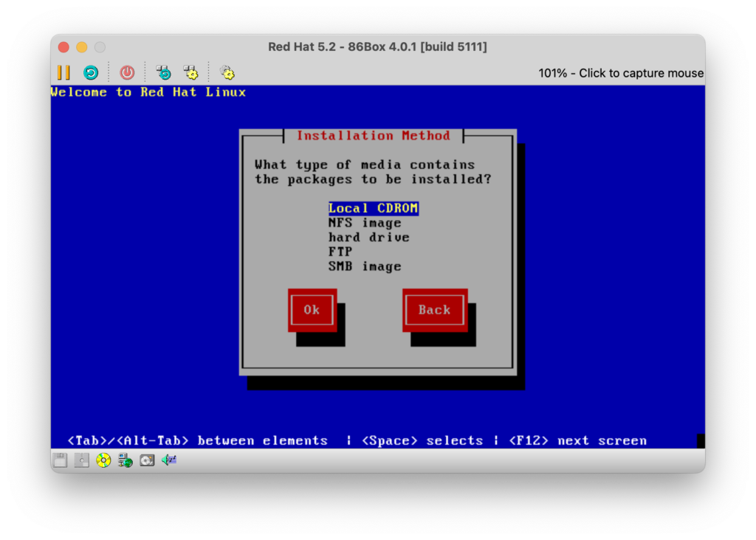The height and width of the screenshot is (540, 756).
Task: Click the 'Installation Method' dialog title
Action: [373, 135]
